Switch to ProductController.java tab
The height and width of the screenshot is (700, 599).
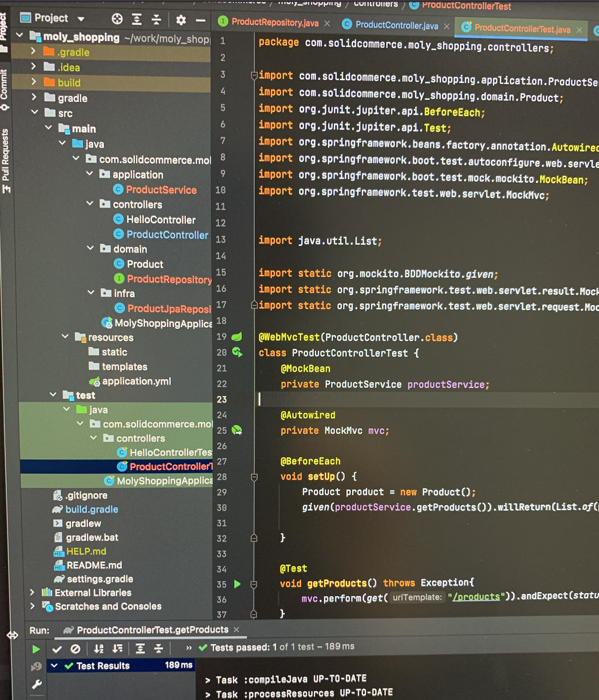click(x=396, y=25)
